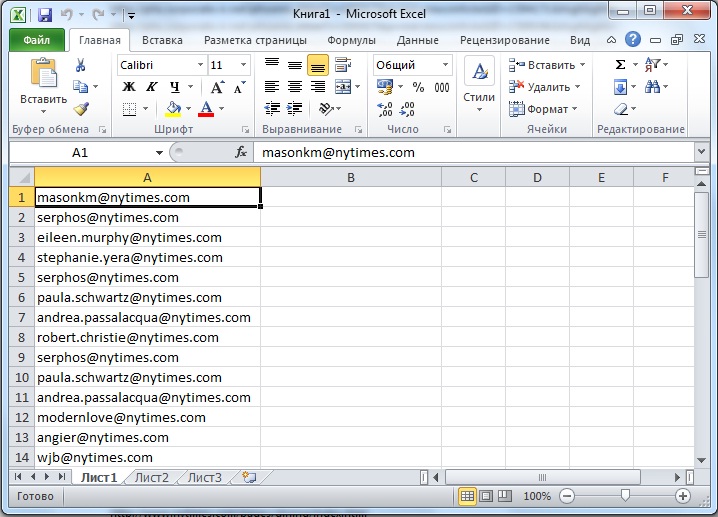This screenshot has width=718, height=517.
Task: Click the Merge and Center icon
Action: [343, 87]
